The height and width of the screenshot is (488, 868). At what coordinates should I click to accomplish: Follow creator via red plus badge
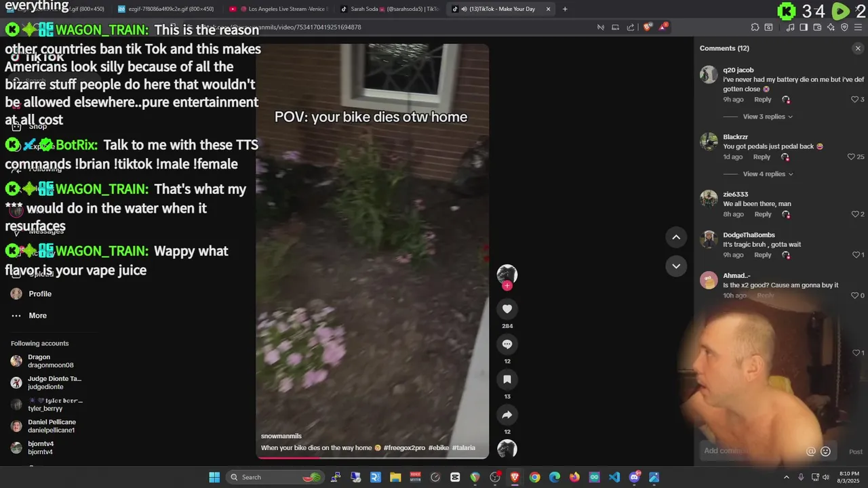pyautogui.click(x=507, y=286)
